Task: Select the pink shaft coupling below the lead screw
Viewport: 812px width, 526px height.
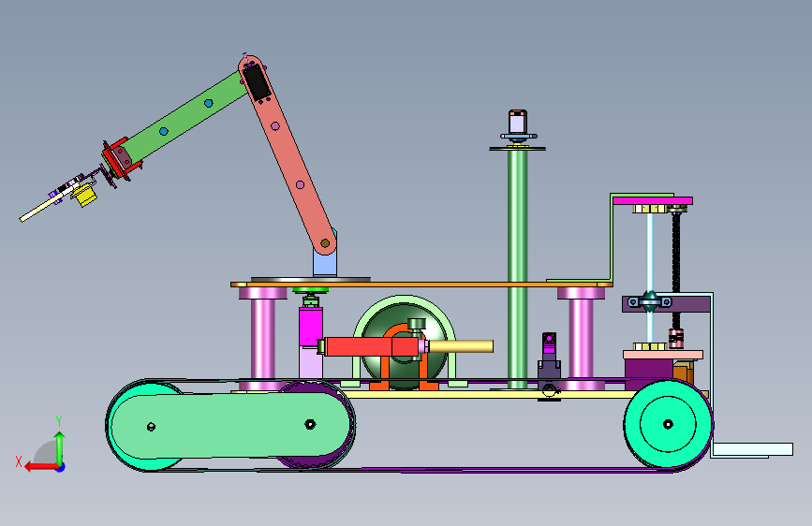Action: 676,338
